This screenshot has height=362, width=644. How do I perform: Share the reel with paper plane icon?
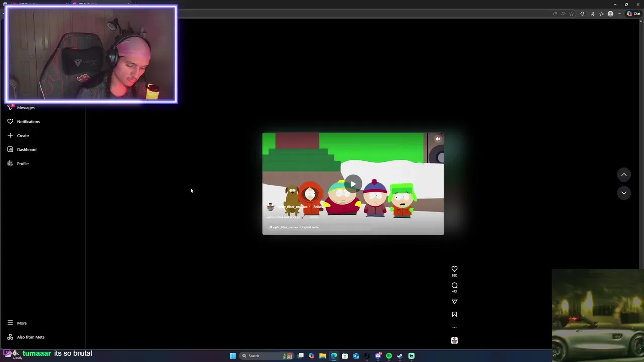tap(454, 301)
